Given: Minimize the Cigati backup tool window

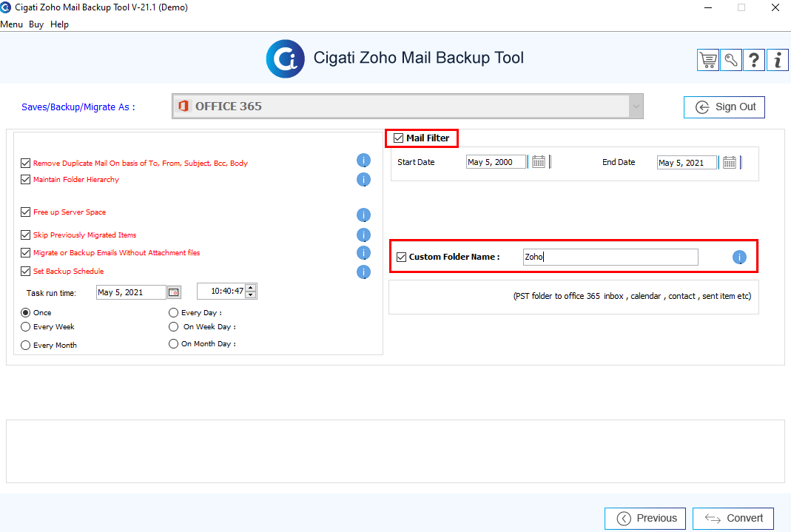Looking at the screenshot, I should click(708, 7).
